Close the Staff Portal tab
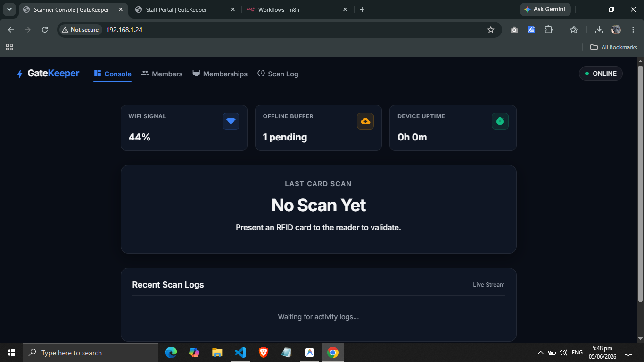Viewport: 644px width, 362px height. point(233,9)
